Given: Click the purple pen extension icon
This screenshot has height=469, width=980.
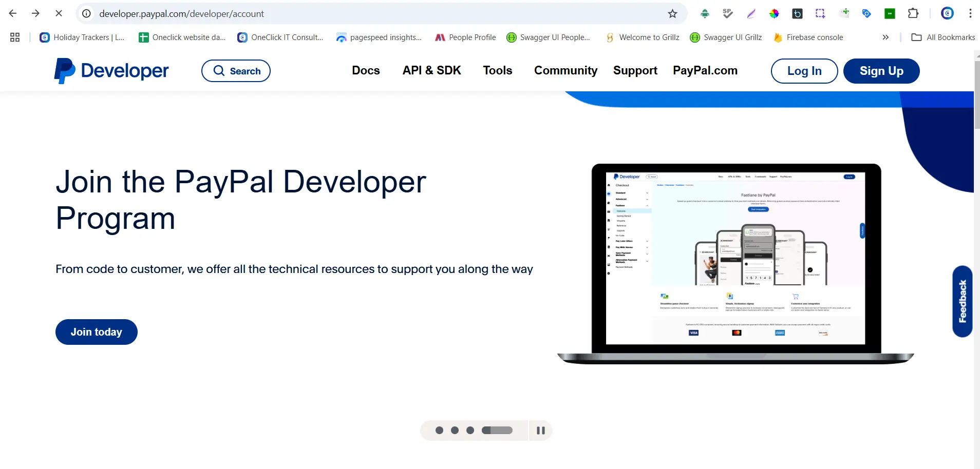Looking at the screenshot, I should point(751,14).
